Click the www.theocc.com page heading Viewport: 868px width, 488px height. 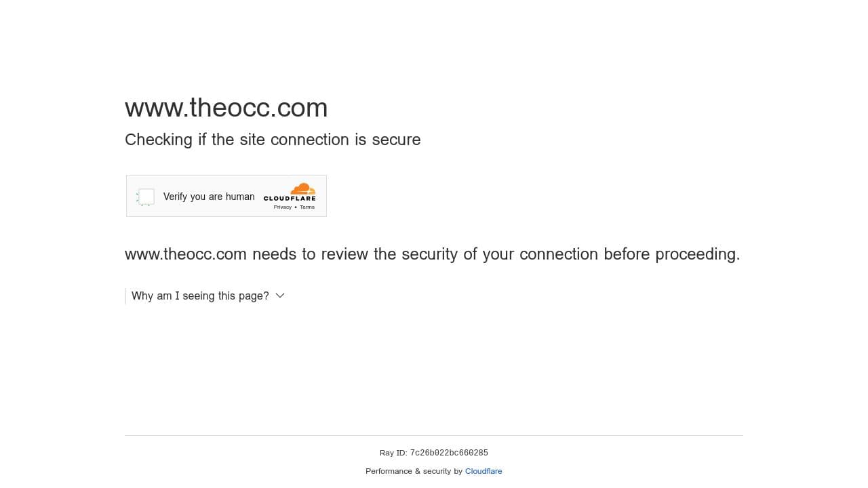(226, 107)
